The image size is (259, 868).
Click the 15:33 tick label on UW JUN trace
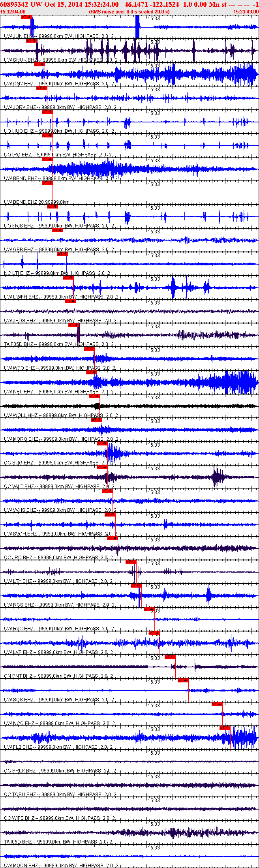click(154, 18)
